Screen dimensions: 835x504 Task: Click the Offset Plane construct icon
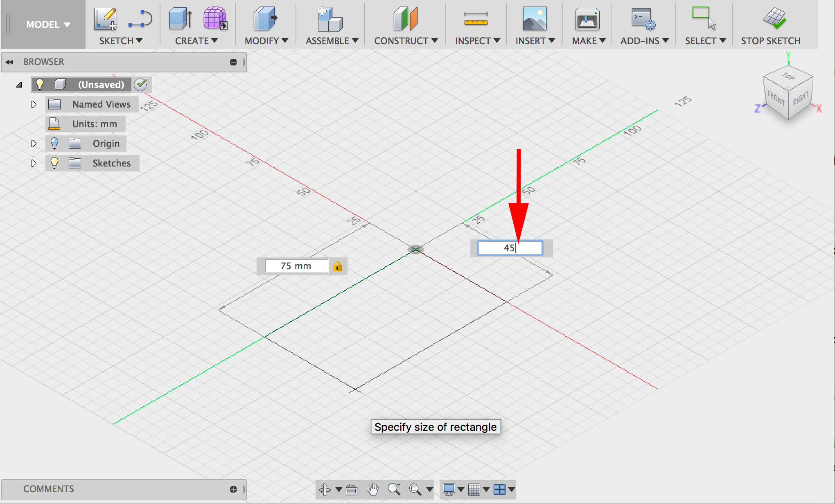[405, 18]
